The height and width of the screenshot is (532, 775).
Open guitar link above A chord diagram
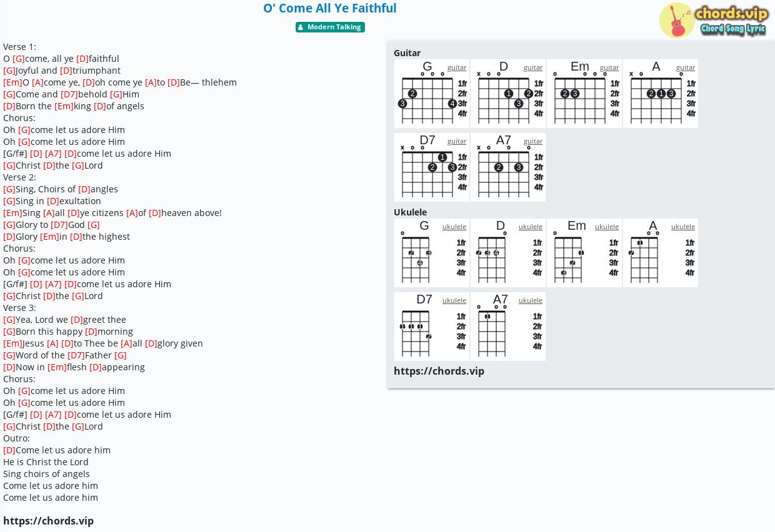tap(686, 67)
